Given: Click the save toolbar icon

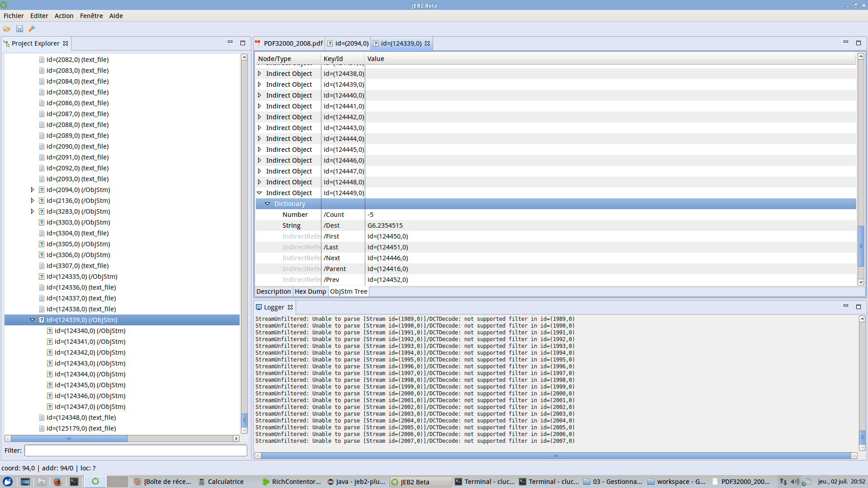Looking at the screenshot, I should 19,28.
